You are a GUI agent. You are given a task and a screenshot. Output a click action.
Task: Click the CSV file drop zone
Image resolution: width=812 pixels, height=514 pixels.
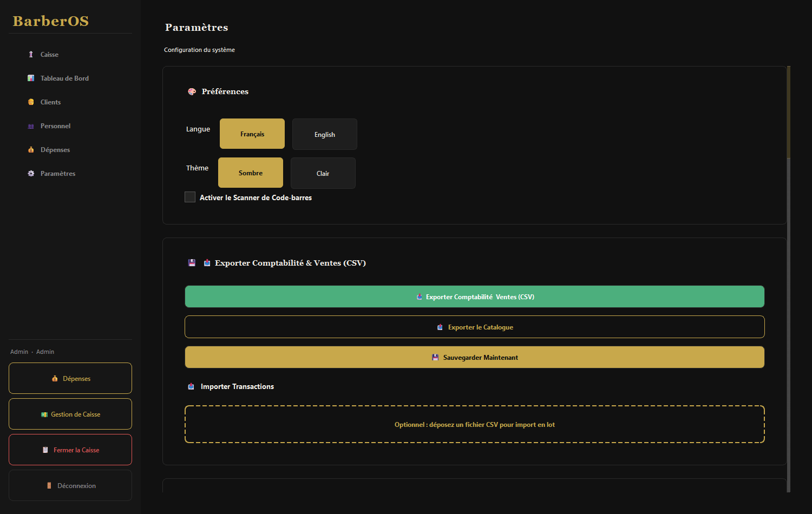[475, 424]
